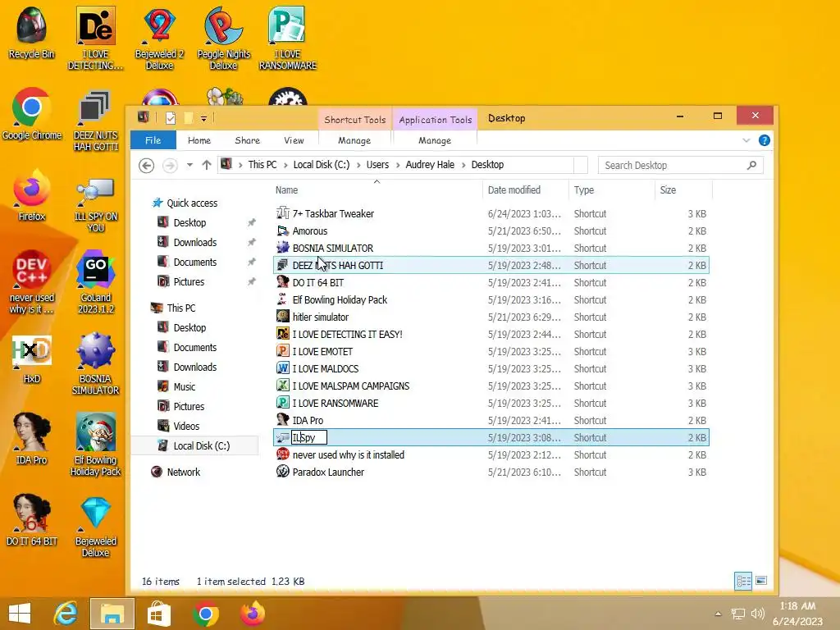Viewport: 840px width, 630px height.
Task: Open the volume speaker tray icon
Action: pos(757,614)
